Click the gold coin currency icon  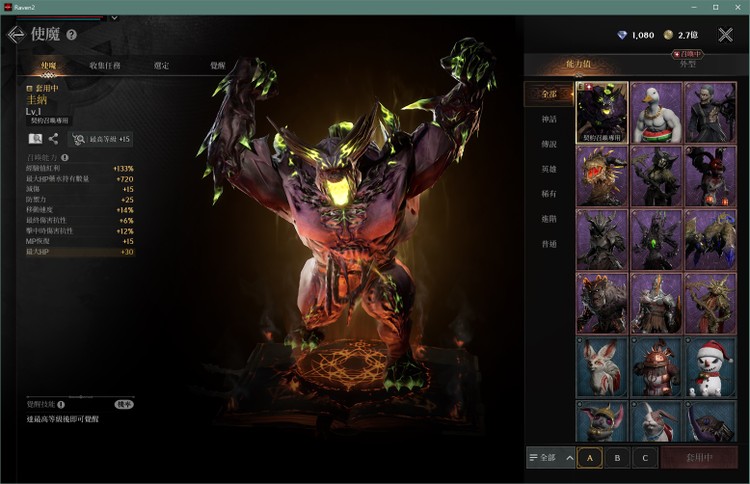pos(671,35)
